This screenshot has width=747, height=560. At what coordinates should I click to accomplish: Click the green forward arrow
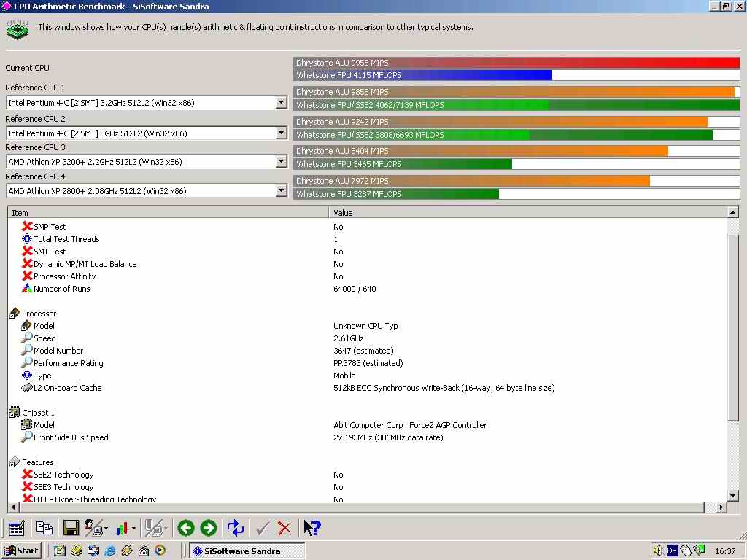coord(208,528)
